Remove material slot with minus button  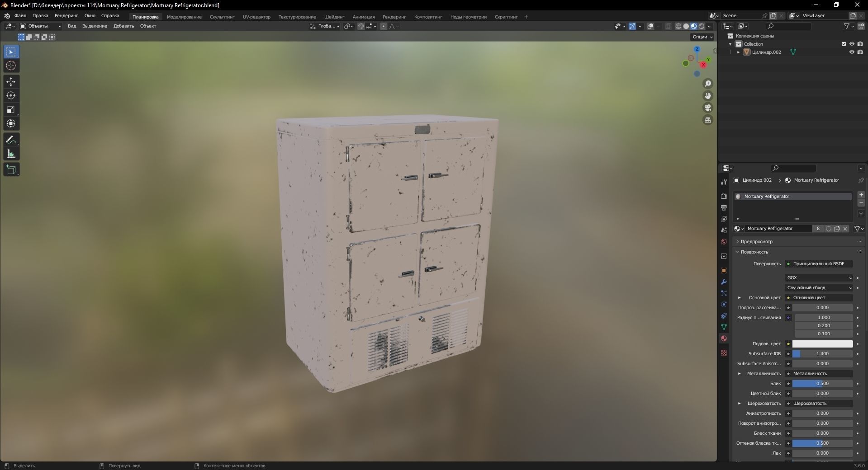[x=861, y=203]
